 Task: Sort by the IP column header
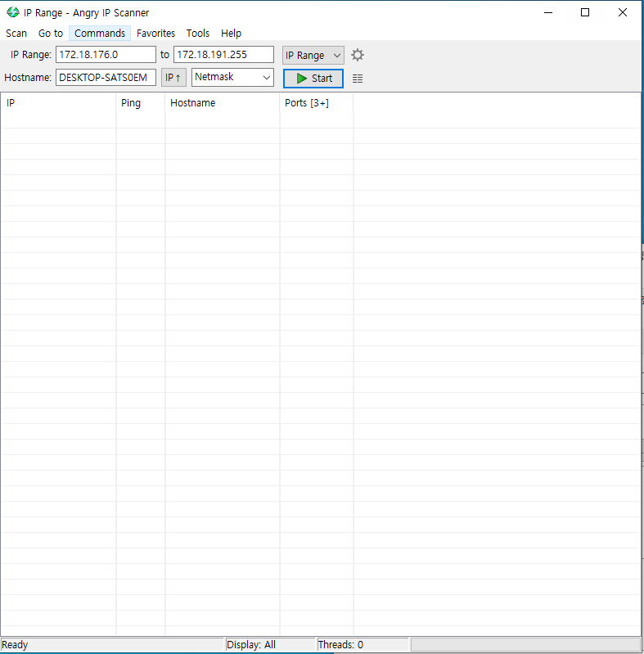click(58, 103)
